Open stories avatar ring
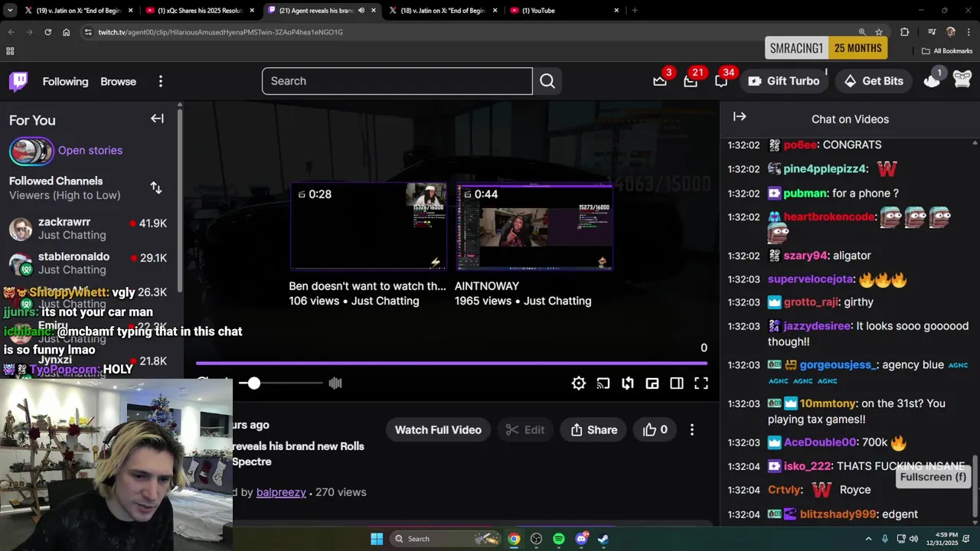The height and width of the screenshot is (551, 980). 31,151
